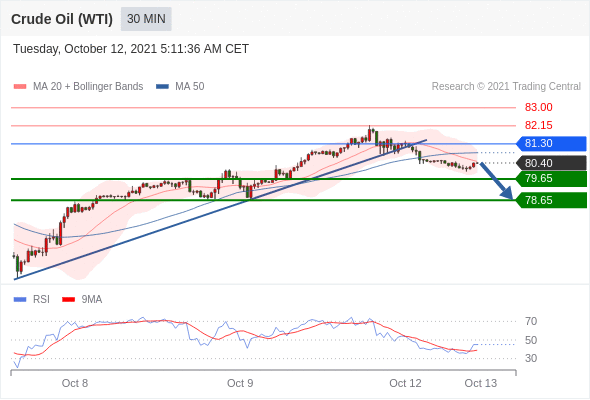Toggle the MA 50 legend label
Image resolution: width=590 pixels, height=400 pixels.
point(190,87)
